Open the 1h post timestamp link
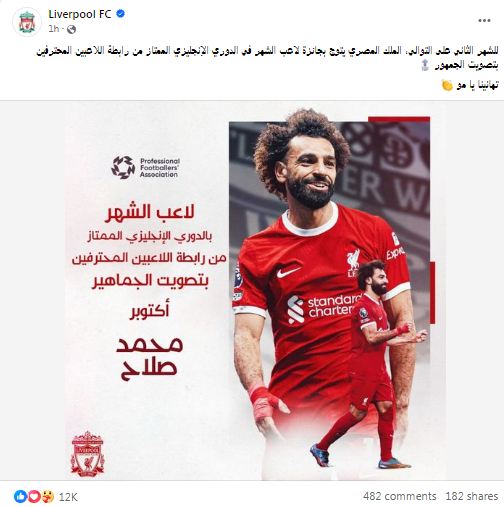Image resolution: width=504 pixels, height=507 pixels. (54, 29)
